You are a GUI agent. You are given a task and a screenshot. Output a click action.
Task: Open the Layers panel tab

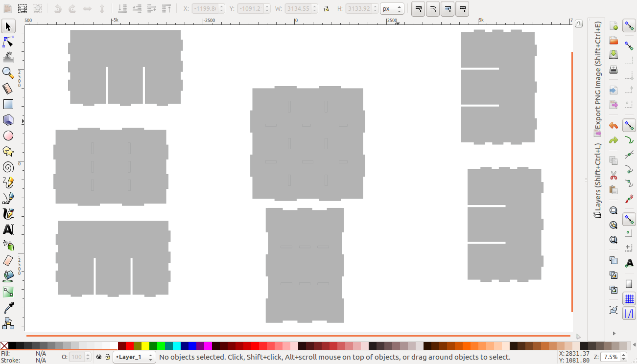pyautogui.click(x=597, y=181)
